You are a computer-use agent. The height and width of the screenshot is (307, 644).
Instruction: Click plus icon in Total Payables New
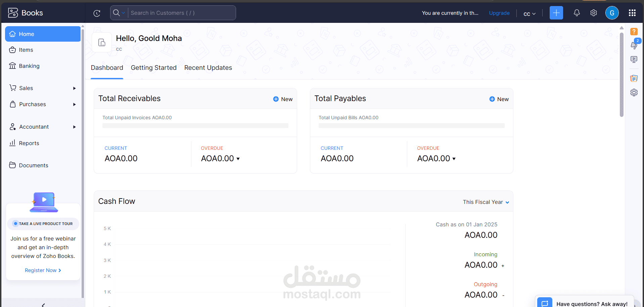point(492,99)
